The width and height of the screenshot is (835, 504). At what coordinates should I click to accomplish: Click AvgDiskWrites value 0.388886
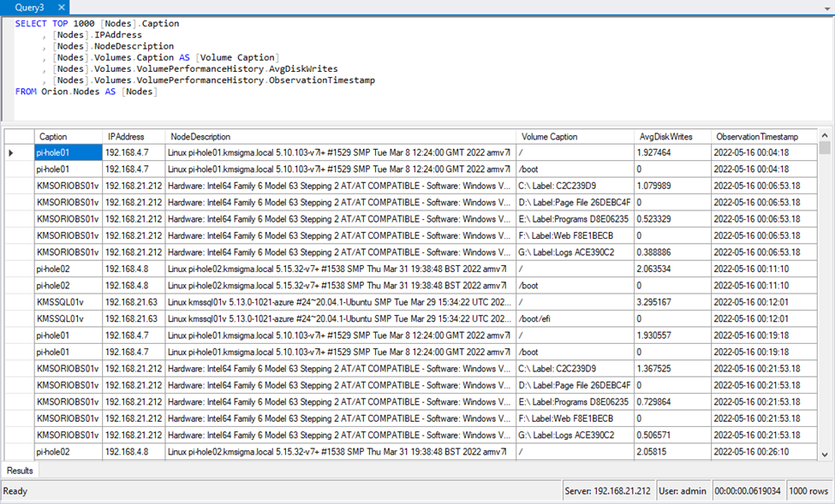pos(672,252)
